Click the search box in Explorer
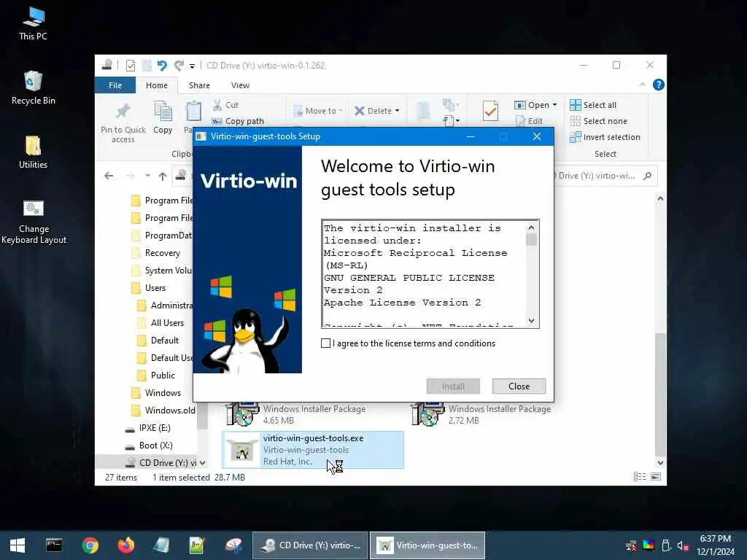Image resolution: width=747 pixels, height=560 pixels. 605,176
